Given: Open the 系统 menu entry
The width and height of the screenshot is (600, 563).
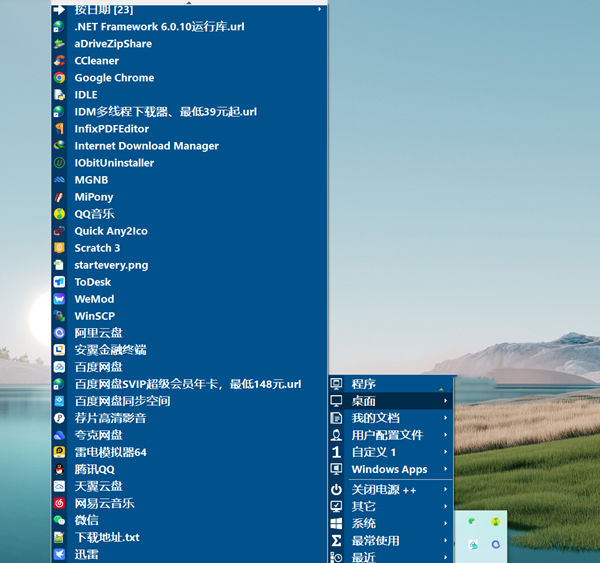Looking at the screenshot, I should 364,524.
